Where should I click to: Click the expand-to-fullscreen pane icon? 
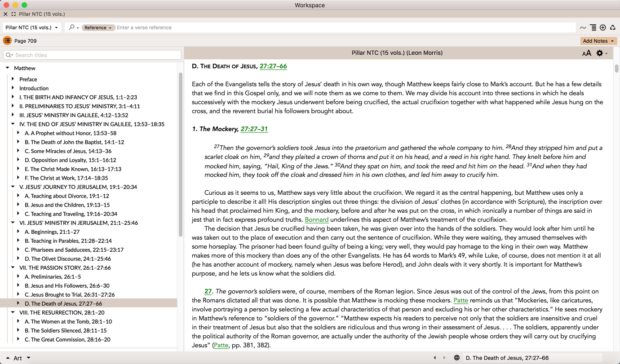(x=13, y=14)
